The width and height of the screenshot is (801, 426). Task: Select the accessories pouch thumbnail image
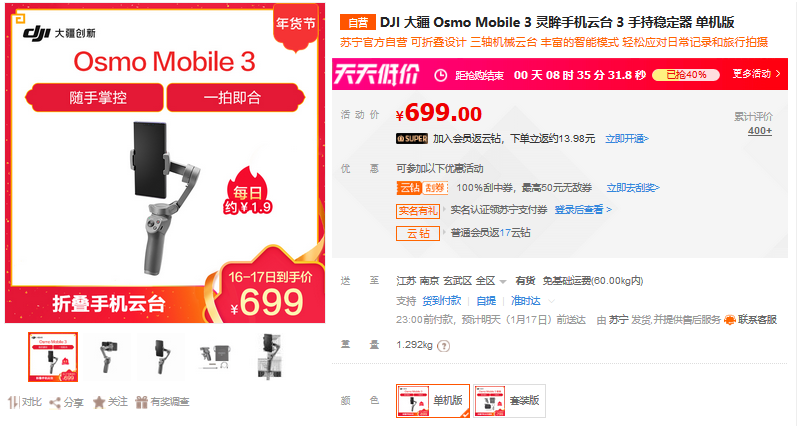(215, 356)
